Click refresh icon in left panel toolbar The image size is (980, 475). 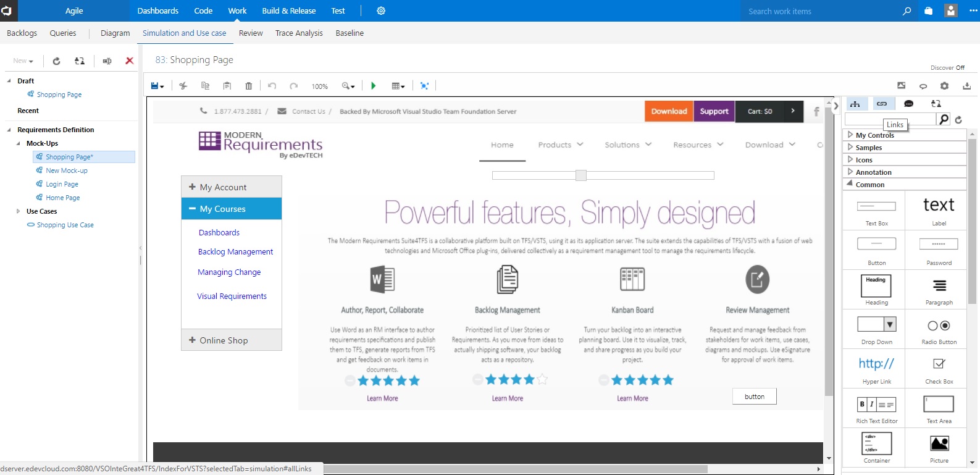pyautogui.click(x=56, y=61)
